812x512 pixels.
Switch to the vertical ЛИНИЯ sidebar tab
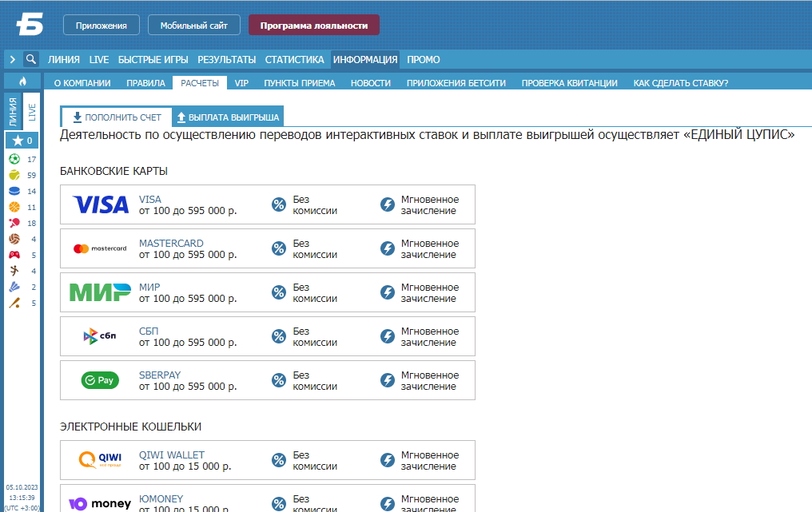[x=13, y=111]
